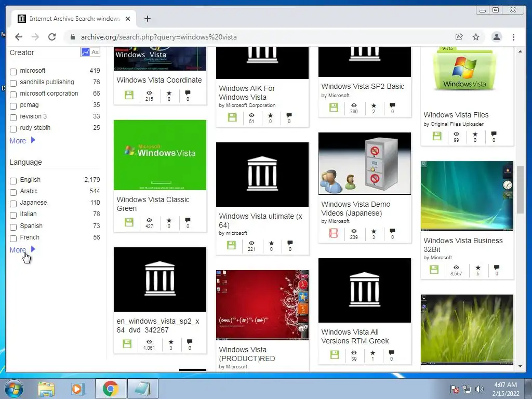
Task: Open the Windows Vista Business 32Bit title
Action: point(463,245)
